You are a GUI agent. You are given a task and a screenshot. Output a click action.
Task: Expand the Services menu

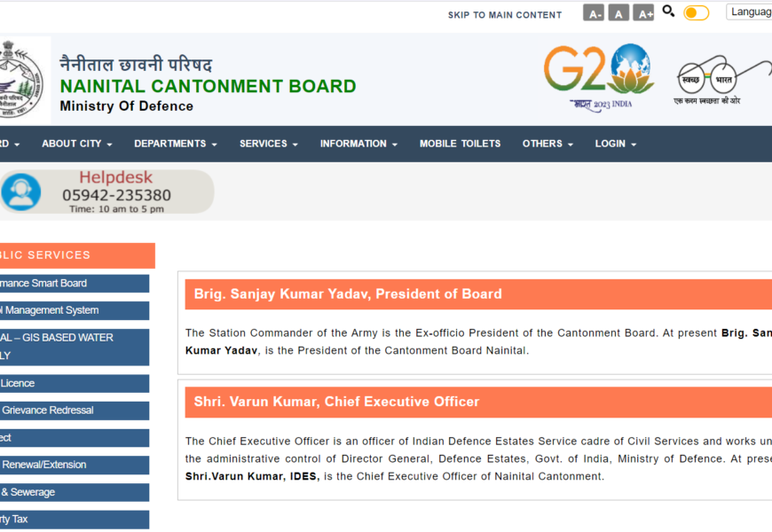point(268,144)
